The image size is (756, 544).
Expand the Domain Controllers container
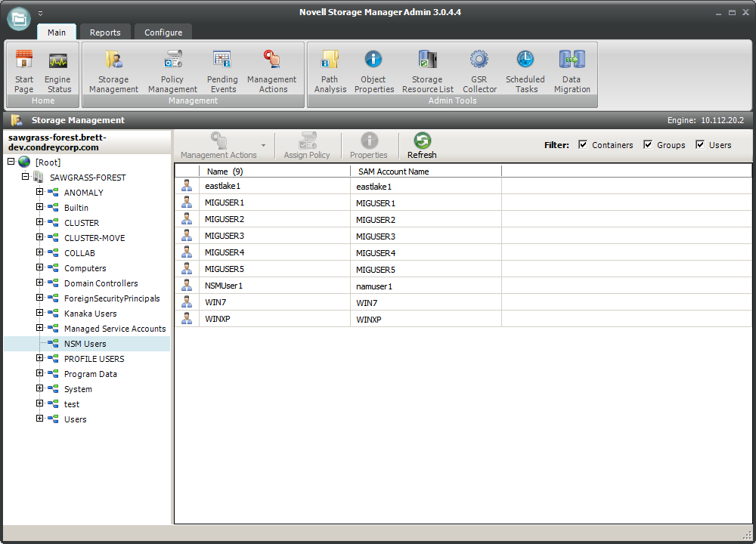[39, 283]
